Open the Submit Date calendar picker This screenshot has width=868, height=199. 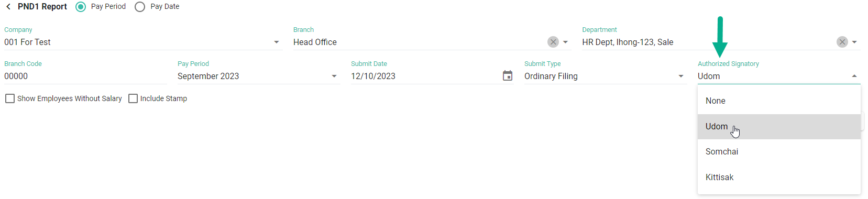[508, 76]
